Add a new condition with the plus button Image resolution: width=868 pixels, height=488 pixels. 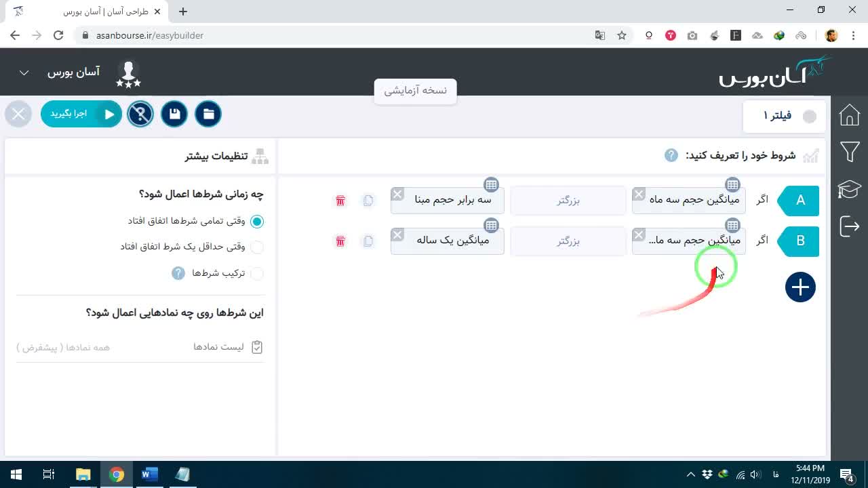click(x=800, y=287)
